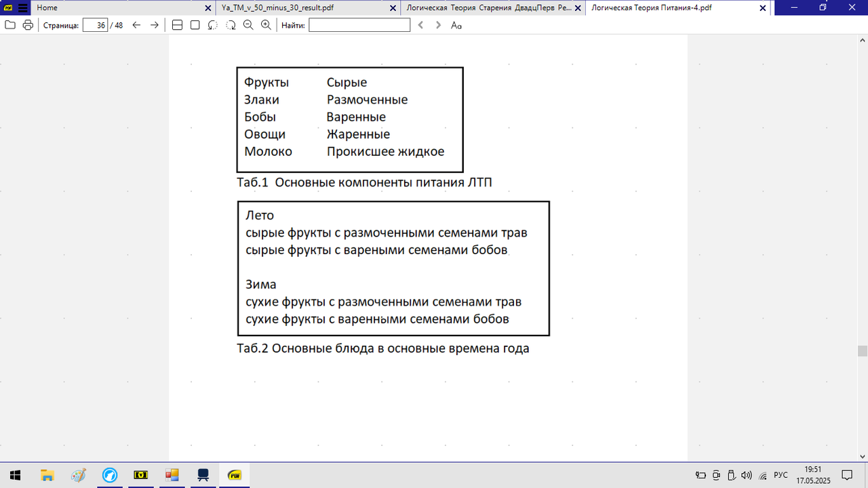
Task: Find next search match arrow
Action: [438, 25]
